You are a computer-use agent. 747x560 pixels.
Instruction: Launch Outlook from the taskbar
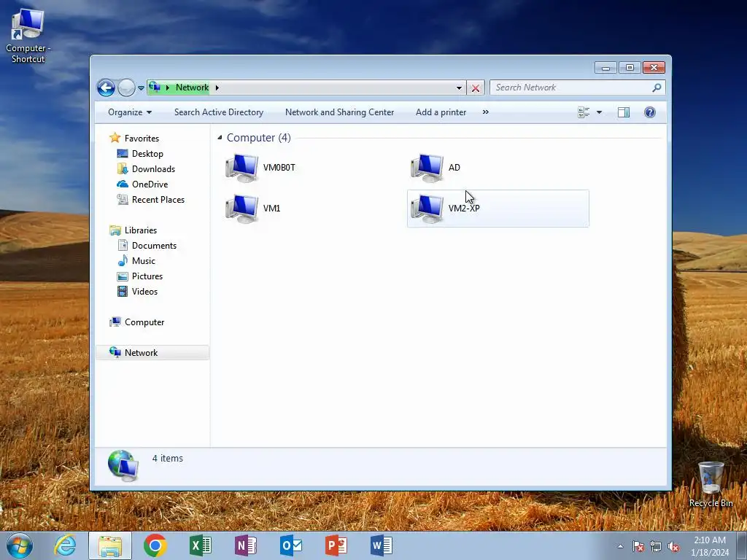pos(290,545)
